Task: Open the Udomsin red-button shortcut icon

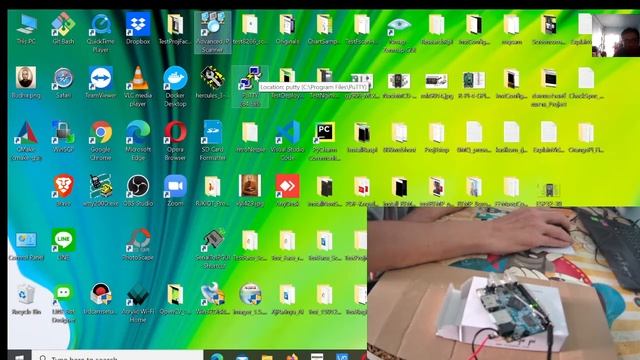Action: point(100,299)
